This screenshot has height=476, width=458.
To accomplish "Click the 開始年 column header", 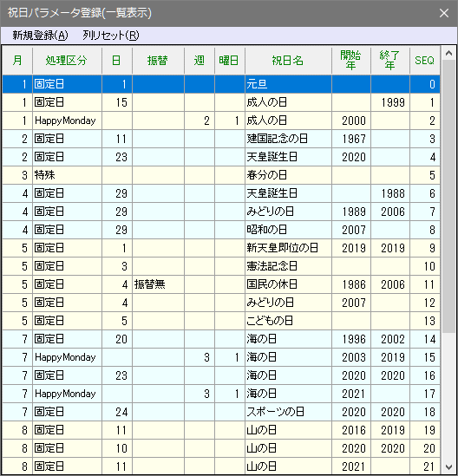I will (351, 61).
